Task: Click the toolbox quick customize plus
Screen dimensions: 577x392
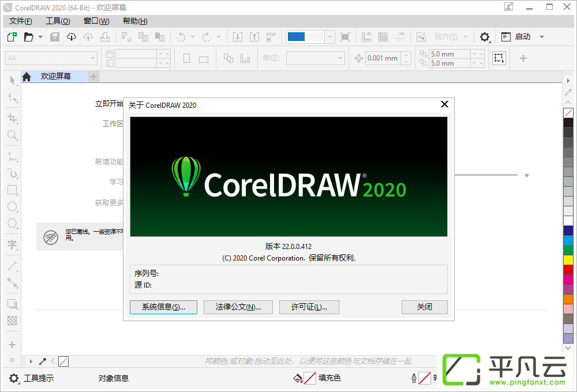Action: tap(12, 345)
